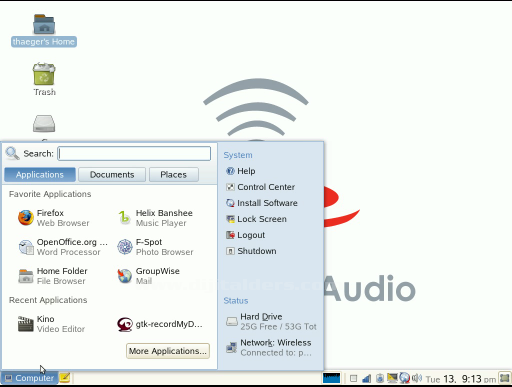Toggle the Computer main menu button
The width and height of the screenshot is (512, 387).
click(29, 378)
